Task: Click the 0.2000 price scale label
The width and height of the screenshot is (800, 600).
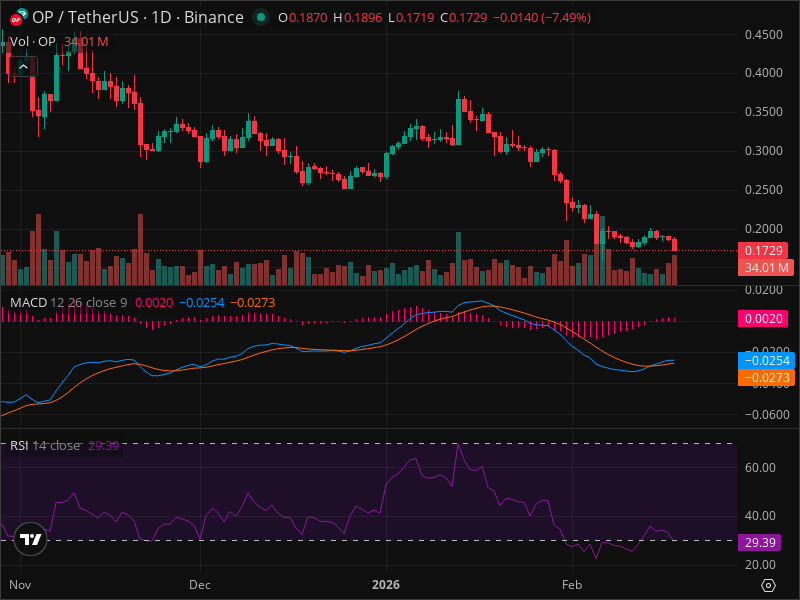Action: pyautogui.click(x=763, y=229)
